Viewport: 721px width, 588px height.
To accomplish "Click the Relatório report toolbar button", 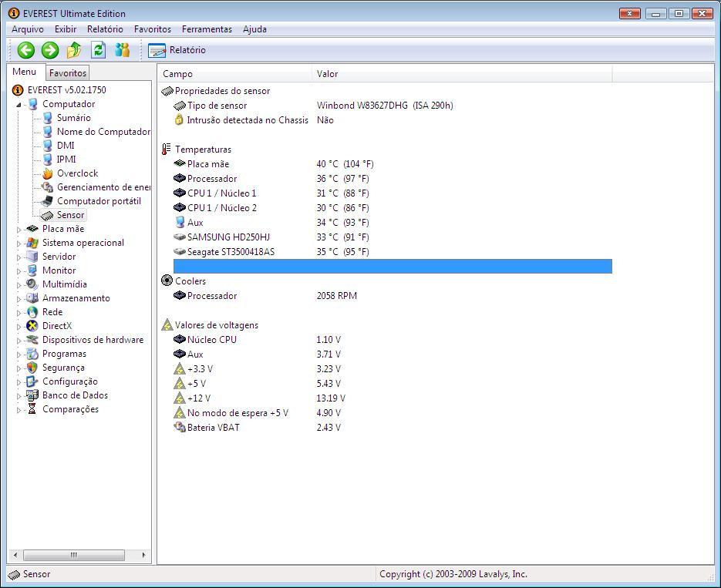I will point(177,50).
